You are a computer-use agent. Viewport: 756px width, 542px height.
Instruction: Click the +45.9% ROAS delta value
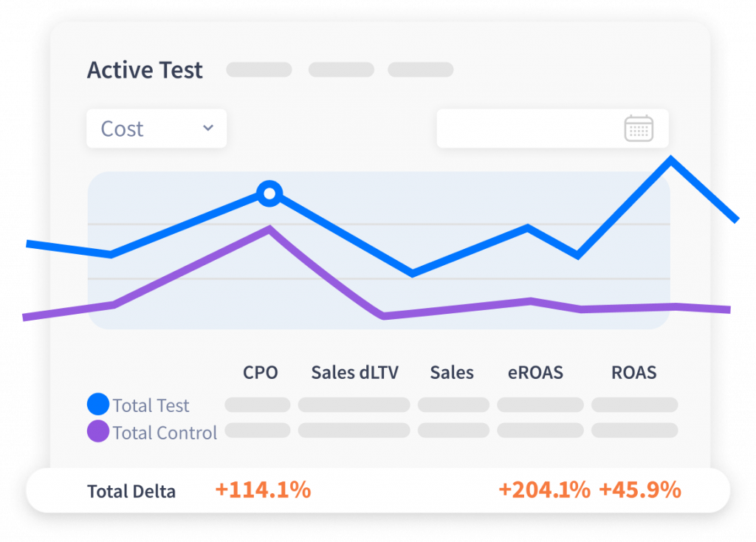[x=639, y=490]
